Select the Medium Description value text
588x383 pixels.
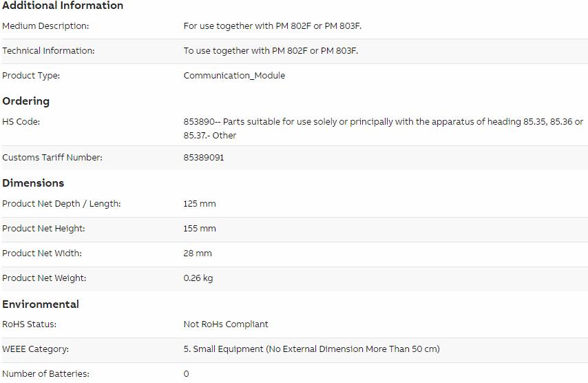point(273,26)
